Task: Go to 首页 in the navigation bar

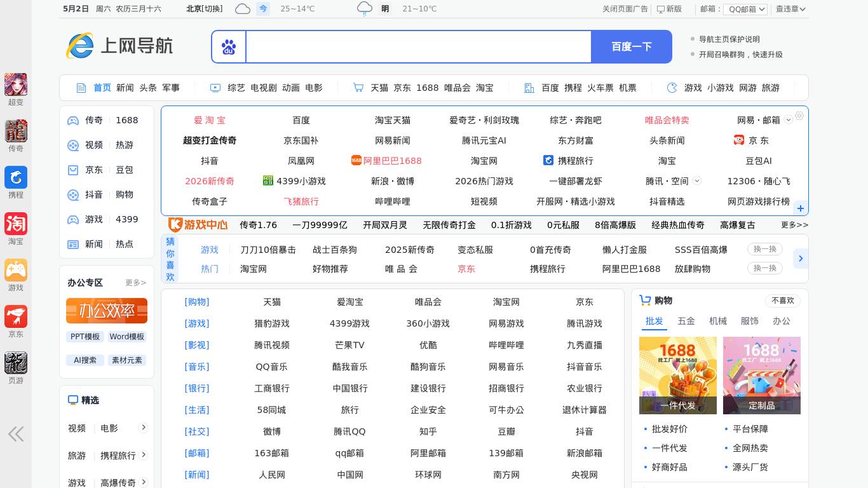Action: (x=102, y=88)
